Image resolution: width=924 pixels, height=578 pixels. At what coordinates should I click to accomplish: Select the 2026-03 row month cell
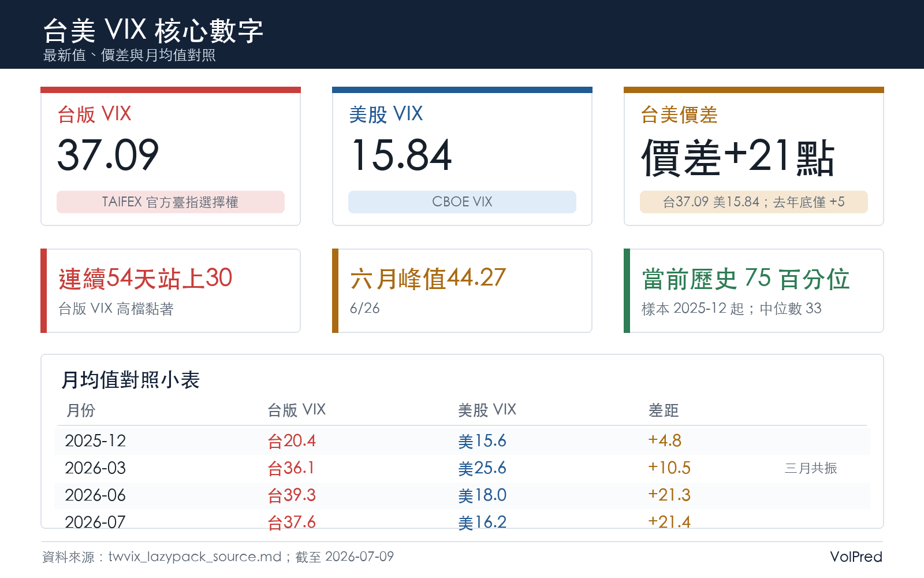click(95, 468)
